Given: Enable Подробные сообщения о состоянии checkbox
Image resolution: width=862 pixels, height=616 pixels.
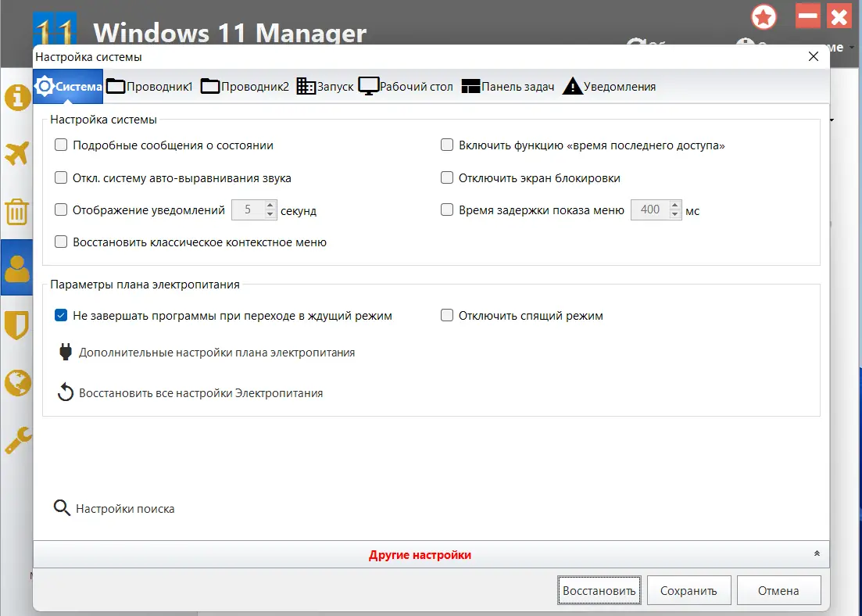Looking at the screenshot, I should click(x=61, y=145).
